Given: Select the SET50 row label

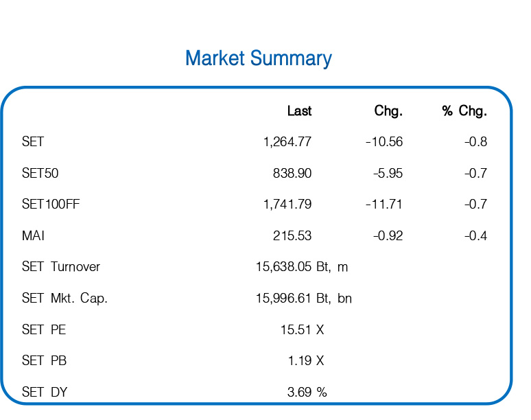Looking at the screenshot, I should point(40,174).
